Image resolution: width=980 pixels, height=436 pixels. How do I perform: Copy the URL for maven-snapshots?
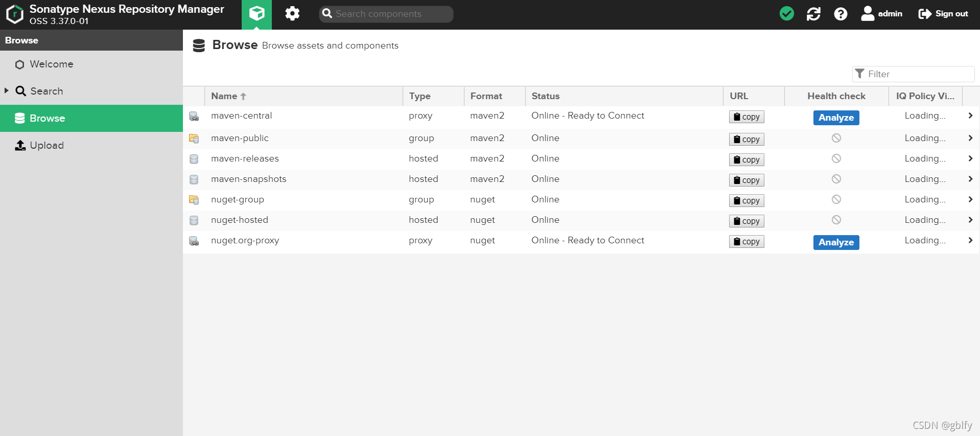click(746, 180)
